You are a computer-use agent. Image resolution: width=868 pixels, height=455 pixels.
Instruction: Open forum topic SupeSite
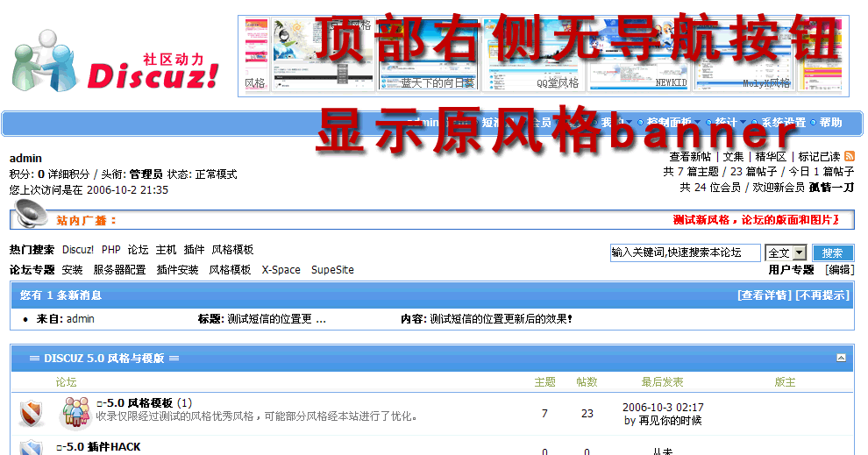click(332, 269)
